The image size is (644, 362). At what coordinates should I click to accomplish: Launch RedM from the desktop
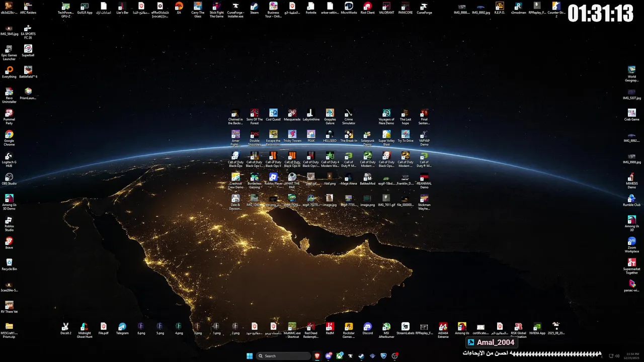point(330,329)
